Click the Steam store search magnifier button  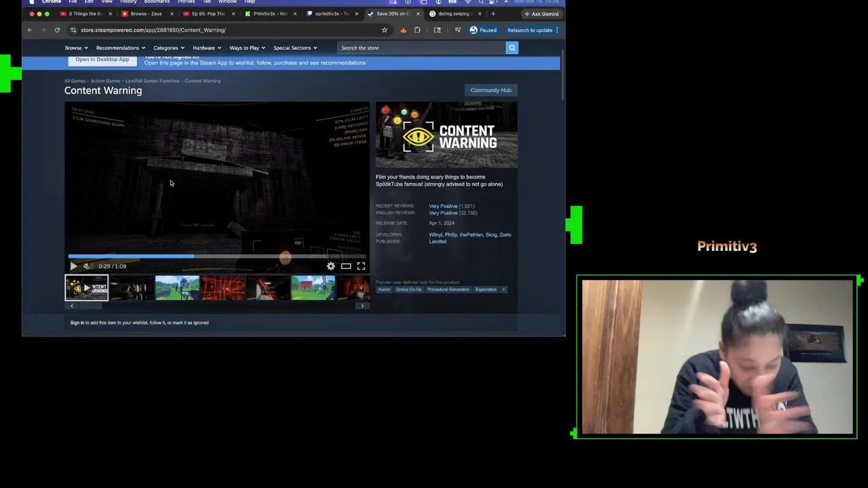(512, 47)
